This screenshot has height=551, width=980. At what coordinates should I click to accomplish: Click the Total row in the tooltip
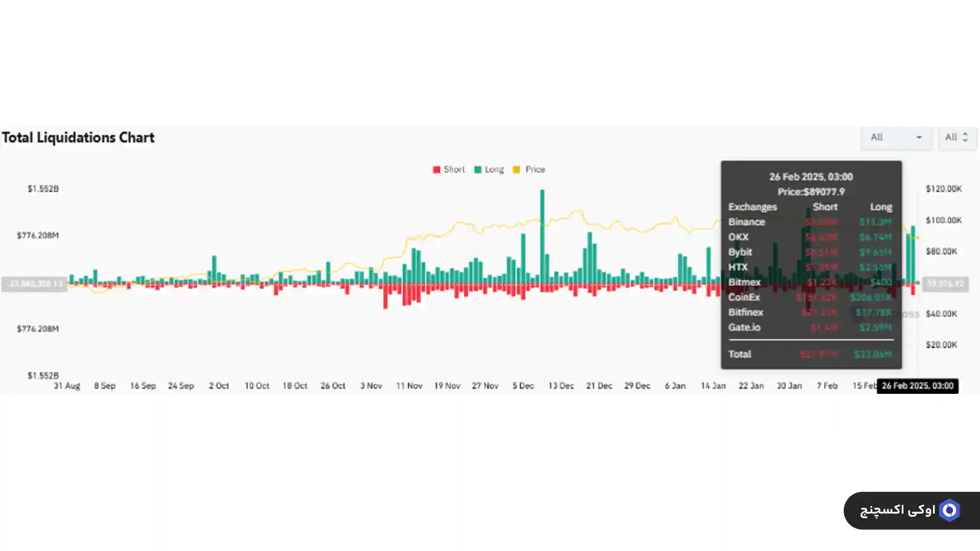(x=811, y=354)
